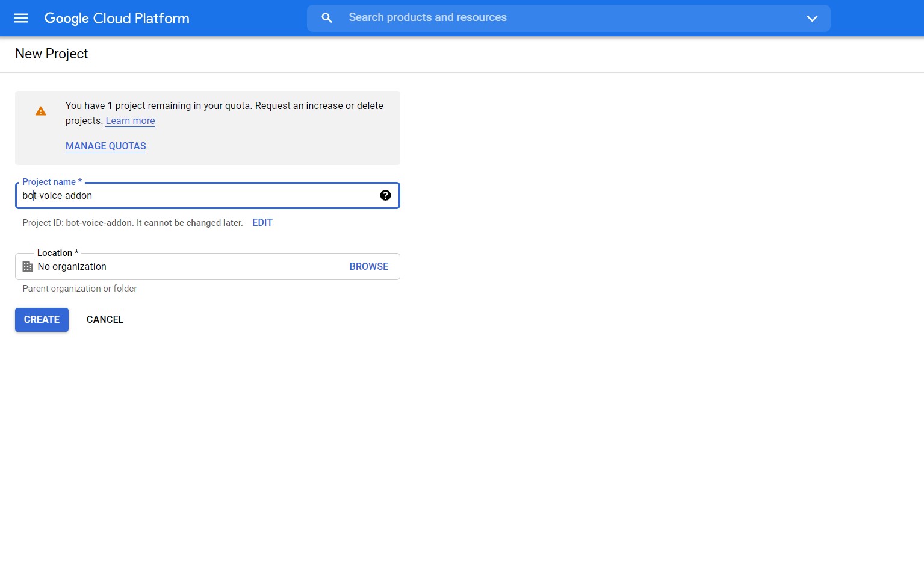Open the MANAGE QUOTAS link
The height and width of the screenshot is (565, 924).
[x=106, y=146]
